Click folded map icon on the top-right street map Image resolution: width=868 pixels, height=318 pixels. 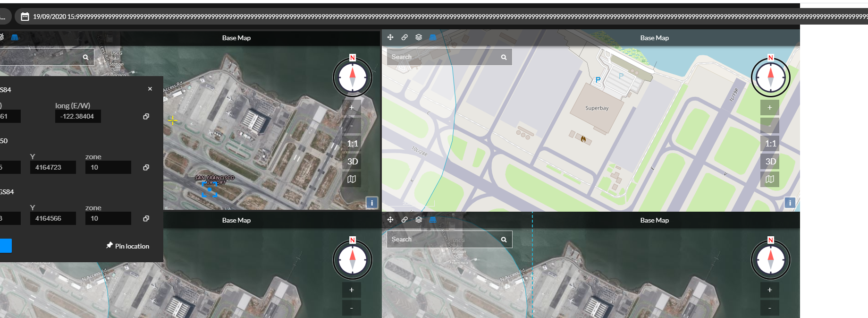click(770, 179)
